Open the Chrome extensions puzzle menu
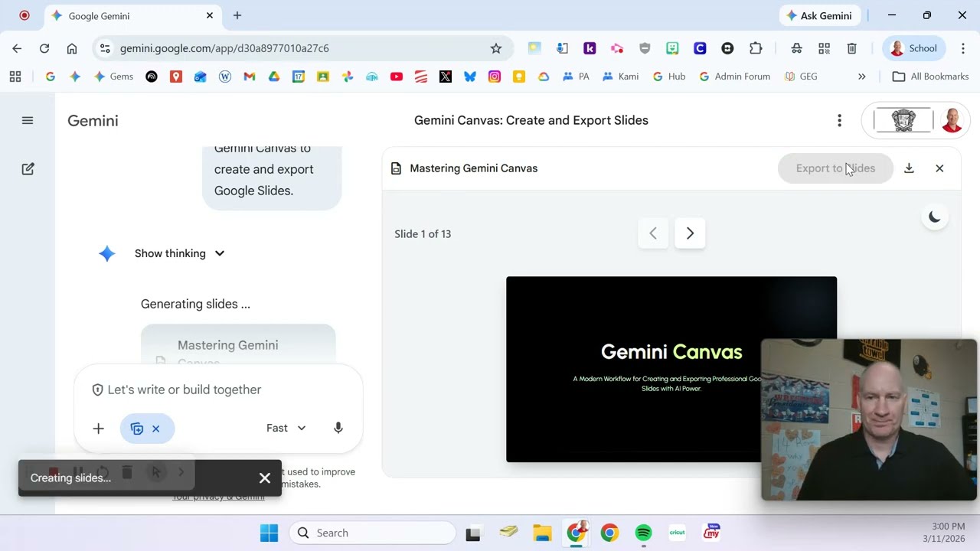The width and height of the screenshot is (980, 551). (756, 48)
